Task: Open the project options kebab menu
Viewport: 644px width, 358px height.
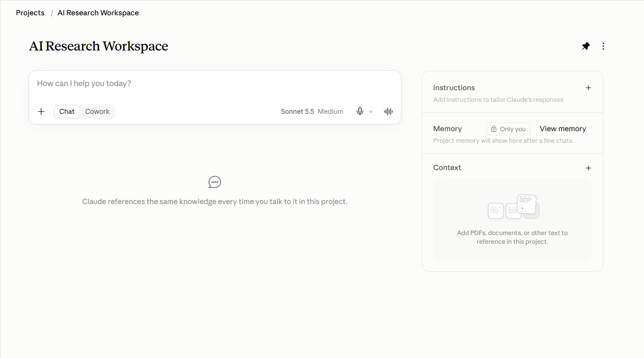Action: (603, 46)
